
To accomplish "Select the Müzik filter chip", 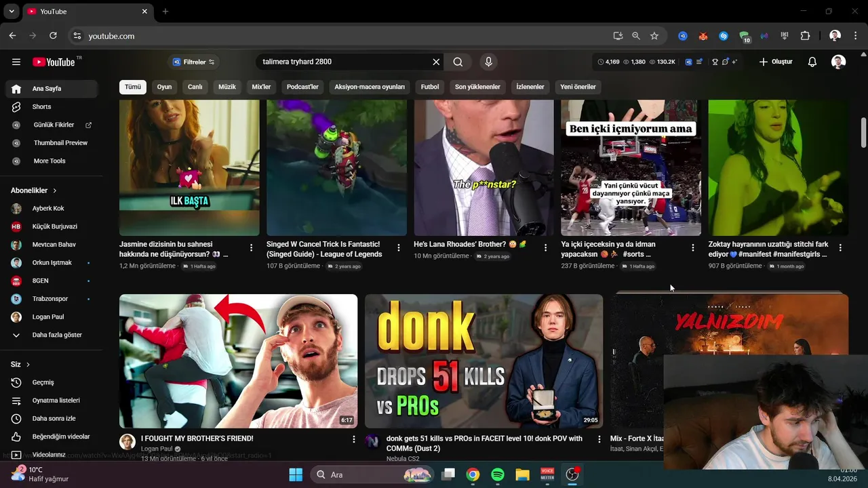I will click(227, 87).
